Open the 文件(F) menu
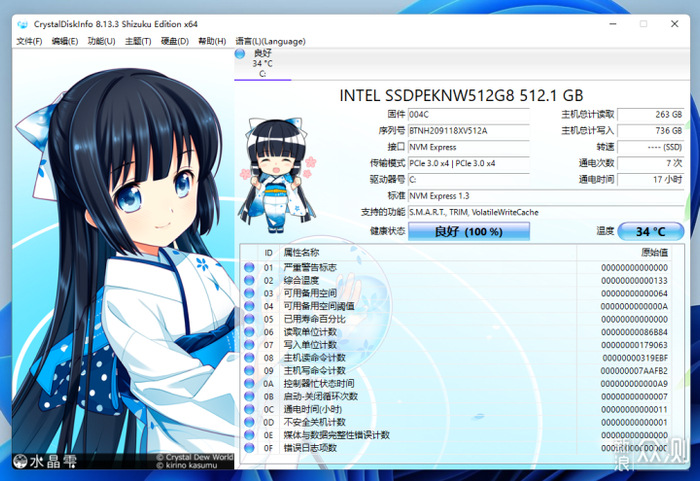 pos(29,41)
